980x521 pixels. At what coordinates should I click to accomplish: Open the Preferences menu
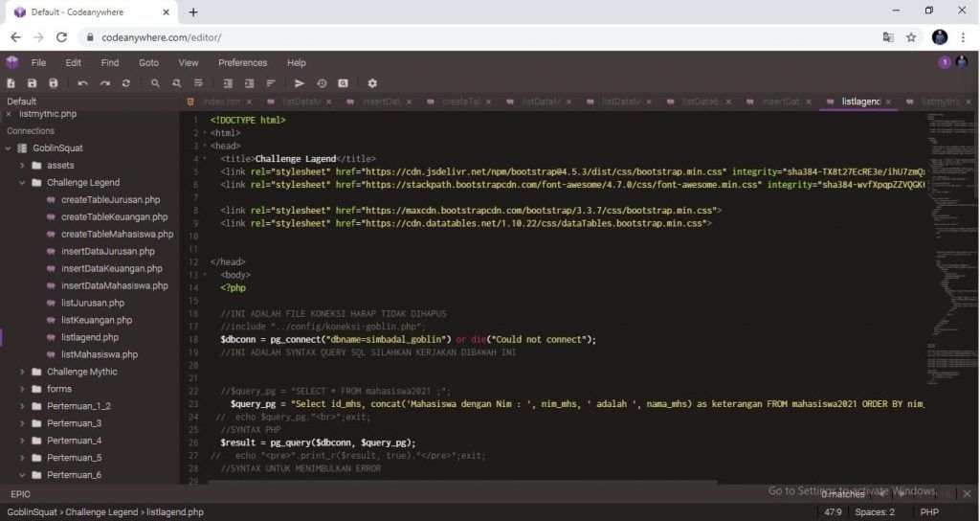[242, 62]
